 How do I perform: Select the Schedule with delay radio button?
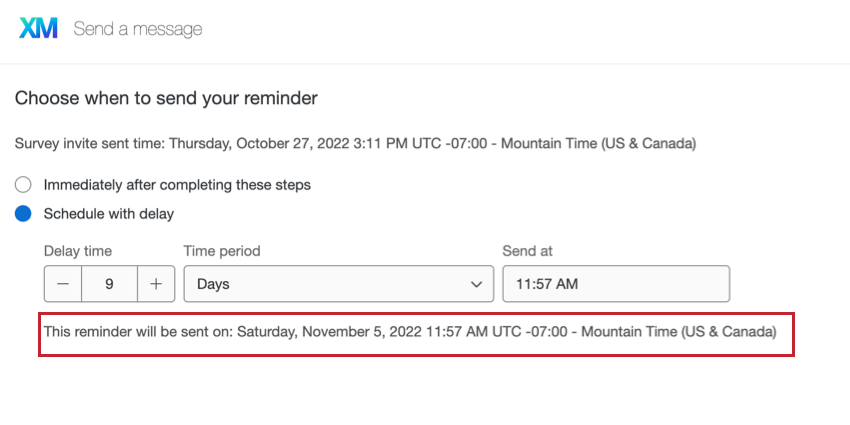(x=23, y=214)
